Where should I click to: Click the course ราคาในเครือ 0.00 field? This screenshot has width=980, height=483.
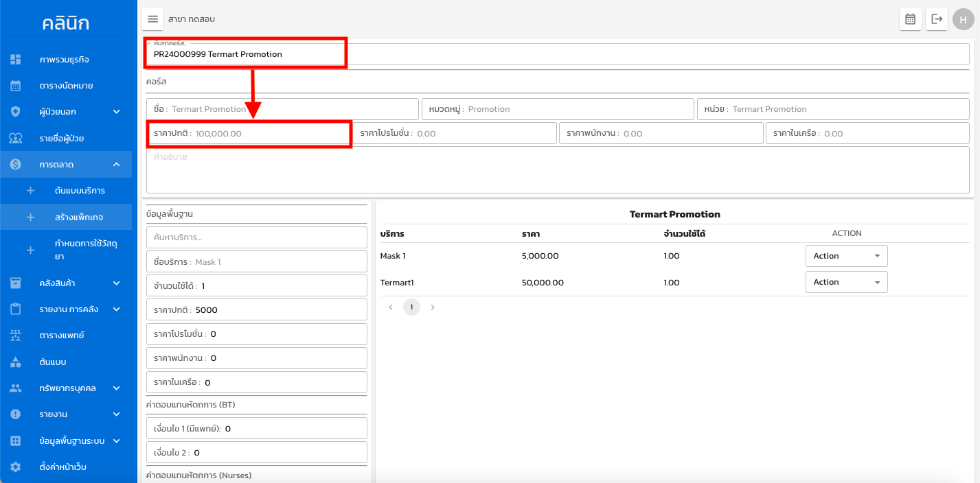(867, 133)
